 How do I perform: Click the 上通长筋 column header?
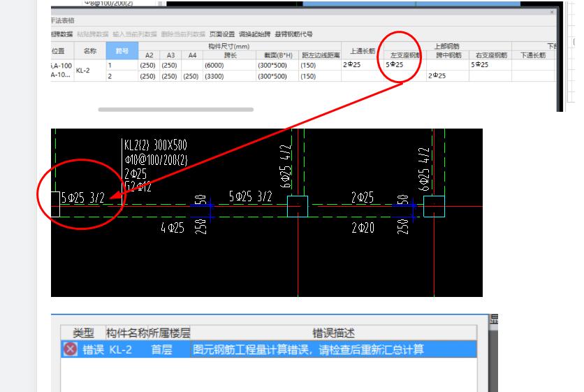363,51
